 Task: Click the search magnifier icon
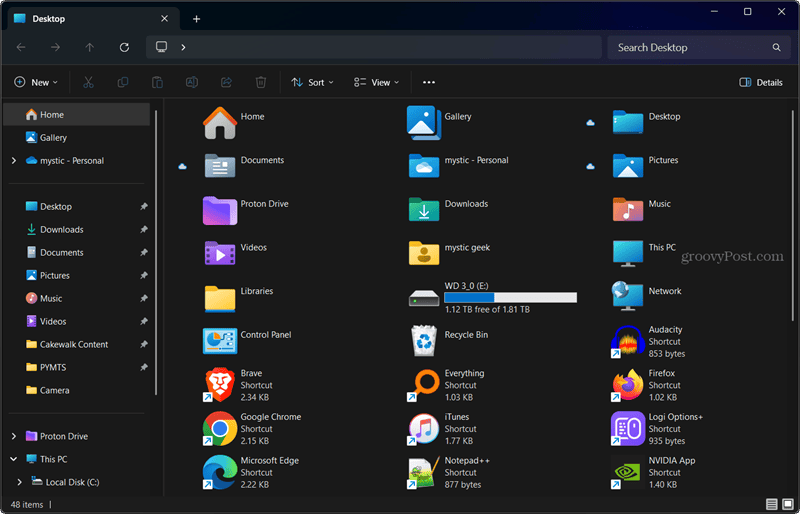(x=777, y=47)
